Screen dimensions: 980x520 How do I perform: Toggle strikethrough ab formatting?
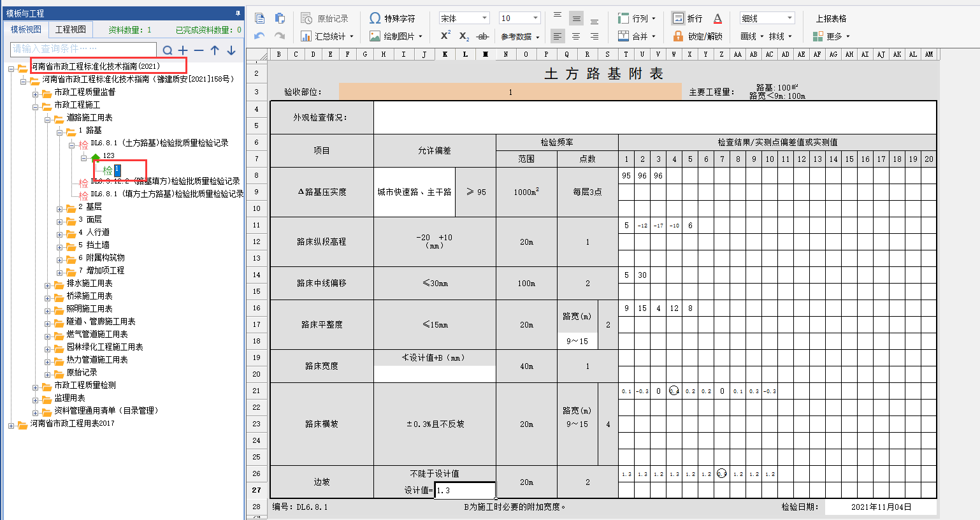click(483, 36)
